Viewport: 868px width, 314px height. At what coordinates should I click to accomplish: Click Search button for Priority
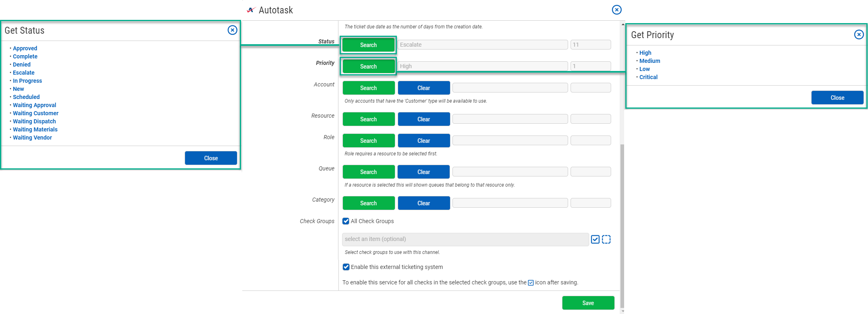coord(368,67)
